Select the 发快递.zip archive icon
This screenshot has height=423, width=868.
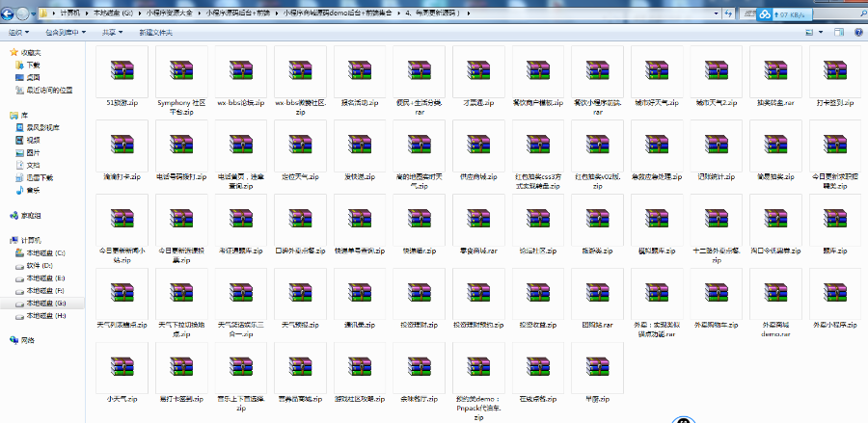click(360, 145)
